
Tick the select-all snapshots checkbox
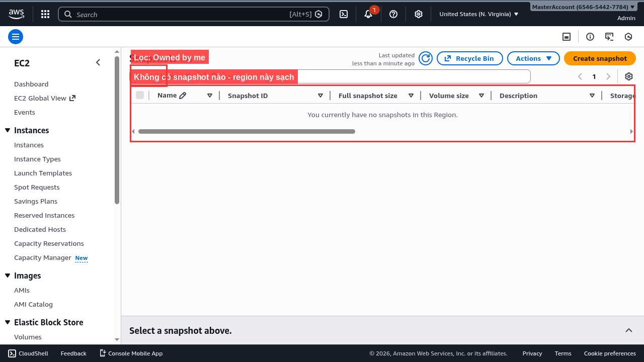pyautogui.click(x=140, y=95)
